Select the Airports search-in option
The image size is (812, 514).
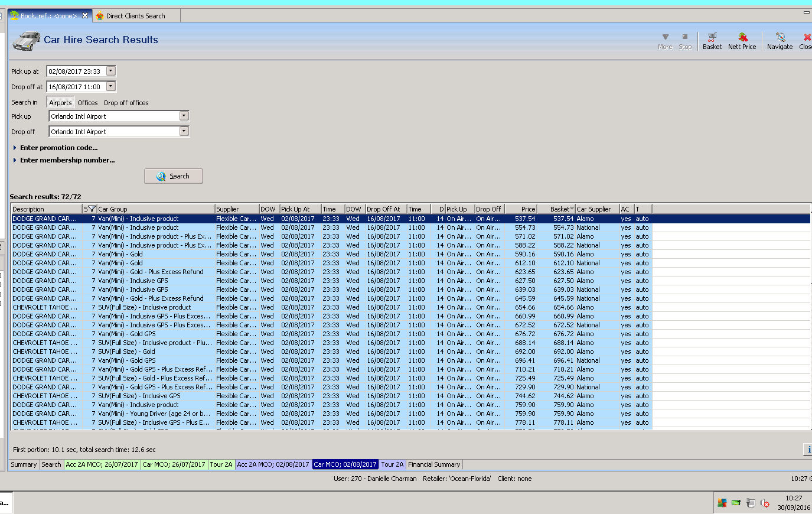[x=60, y=103]
